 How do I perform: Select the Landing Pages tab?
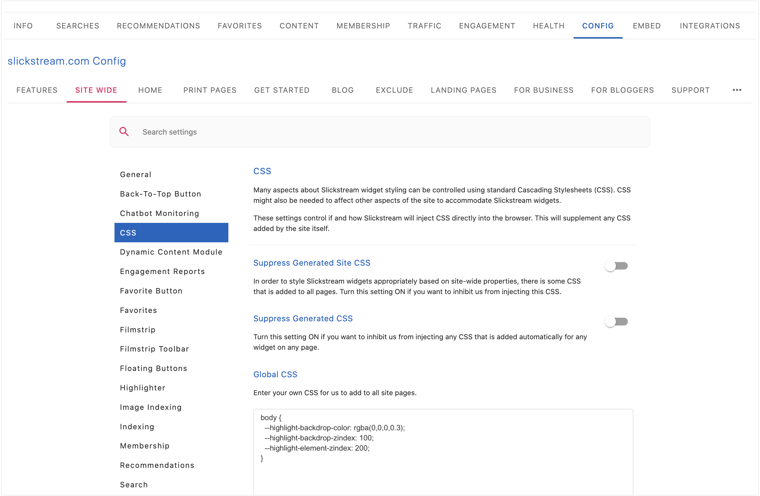point(463,90)
